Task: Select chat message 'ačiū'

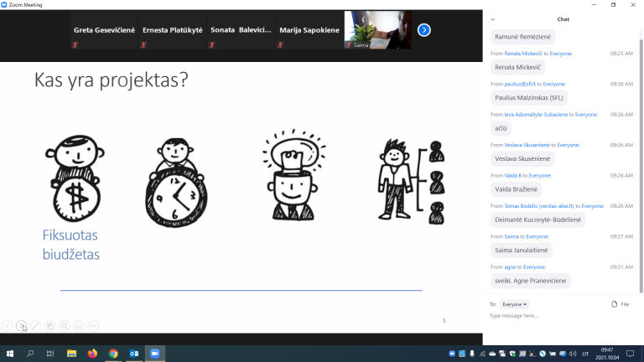Action: (501, 128)
